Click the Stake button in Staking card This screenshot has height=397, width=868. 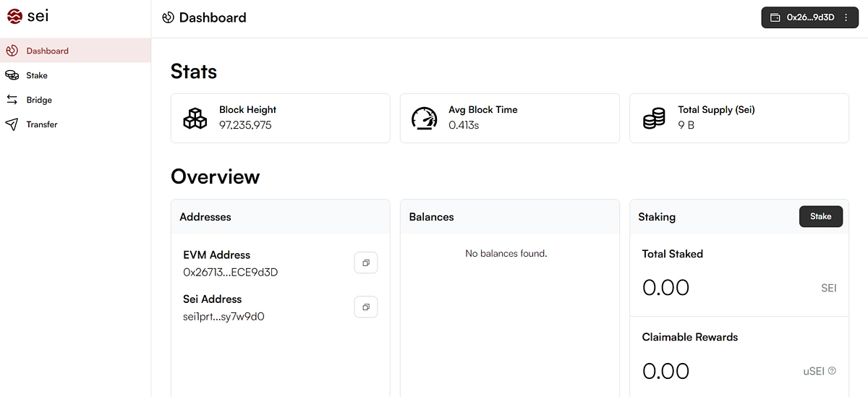pos(821,216)
